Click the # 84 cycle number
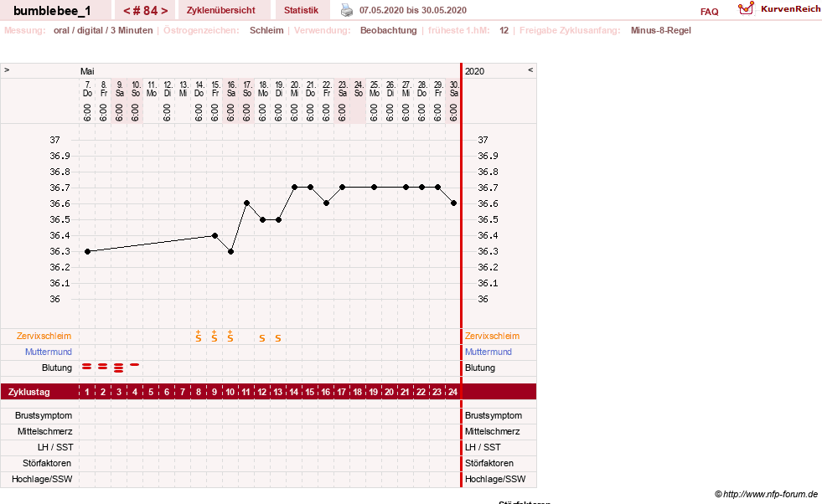The width and height of the screenshot is (822, 504). 145,11
